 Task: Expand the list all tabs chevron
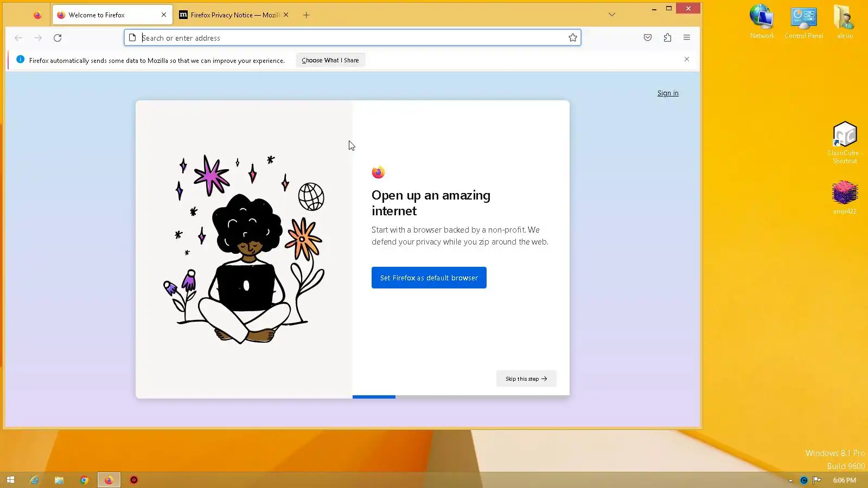point(612,15)
